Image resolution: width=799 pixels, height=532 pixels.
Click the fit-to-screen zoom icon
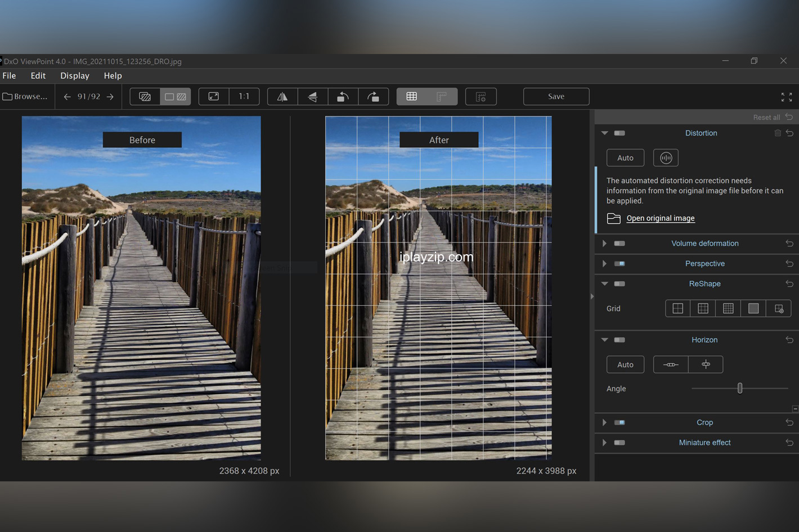[x=214, y=97]
